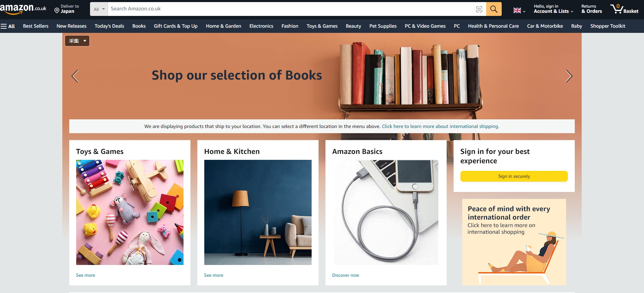Viewport: 644px width, 293px height.
Task: Open Electronics from the navigation bar
Action: [261, 26]
